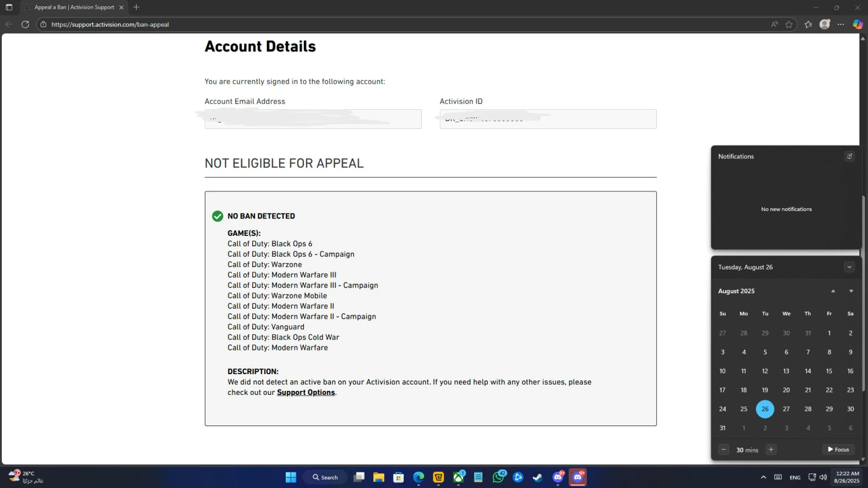The height and width of the screenshot is (488, 868).
Task: Open WhatsApp from the taskbar
Action: (x=498, y=477)
